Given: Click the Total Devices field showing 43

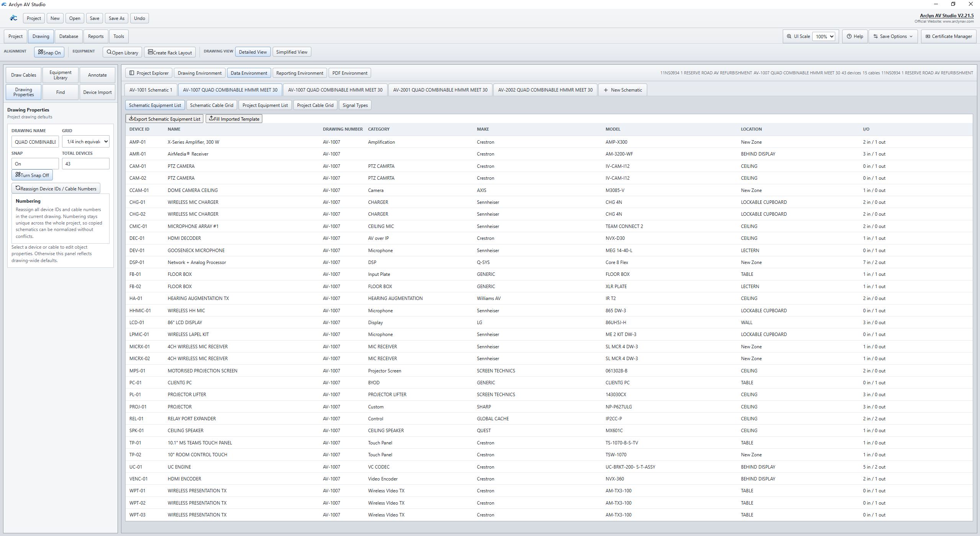Looking at the screenshot, I should coord(86,164).
